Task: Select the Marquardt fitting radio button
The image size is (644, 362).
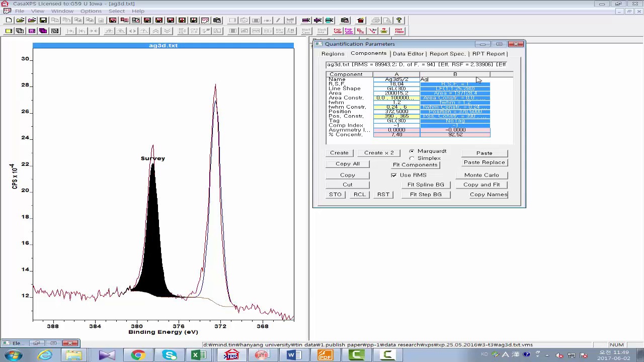Action: point(412,151)
